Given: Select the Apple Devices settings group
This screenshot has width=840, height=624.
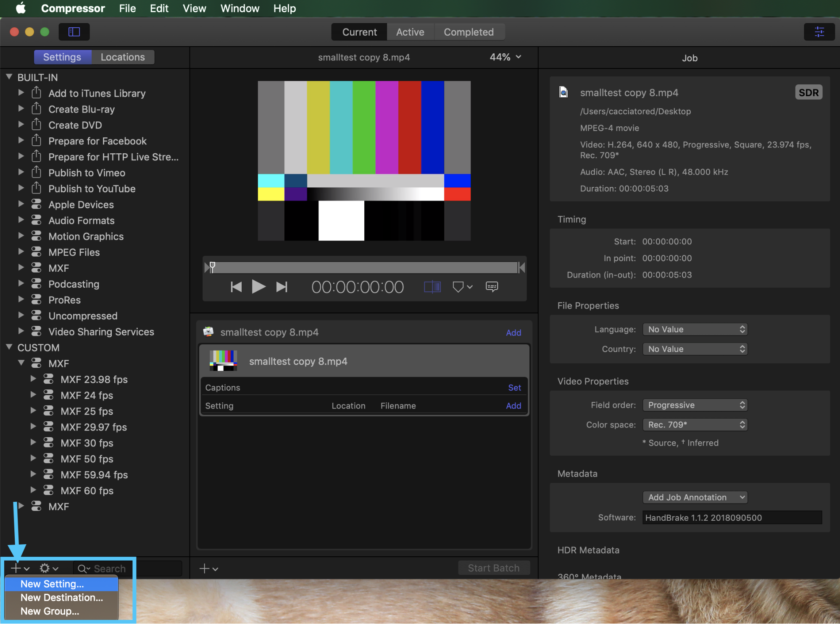Looking at the screenshot, I should coord(81,205).
